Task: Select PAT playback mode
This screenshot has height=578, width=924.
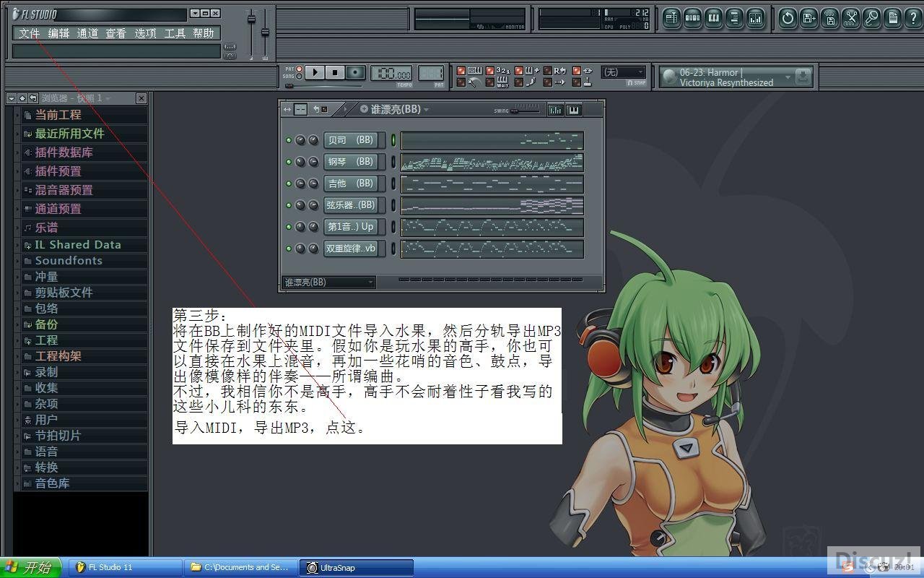Action: [299, 69]
